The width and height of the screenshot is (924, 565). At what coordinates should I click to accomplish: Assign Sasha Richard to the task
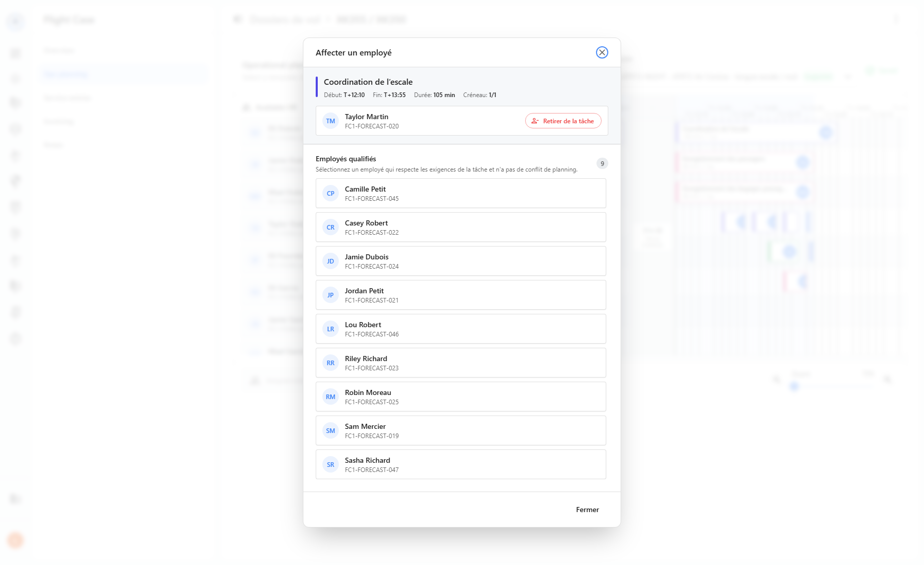pos(460,465)
